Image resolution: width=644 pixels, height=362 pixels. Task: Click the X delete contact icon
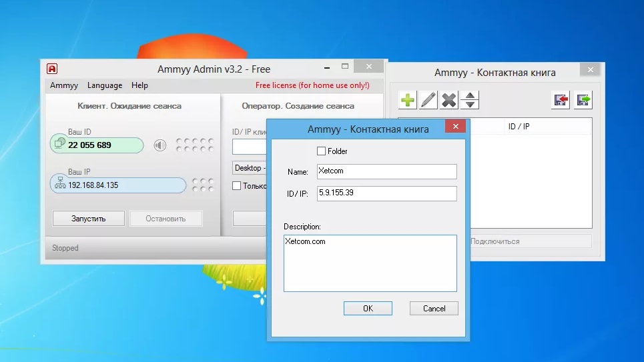[x=449, y=100]
